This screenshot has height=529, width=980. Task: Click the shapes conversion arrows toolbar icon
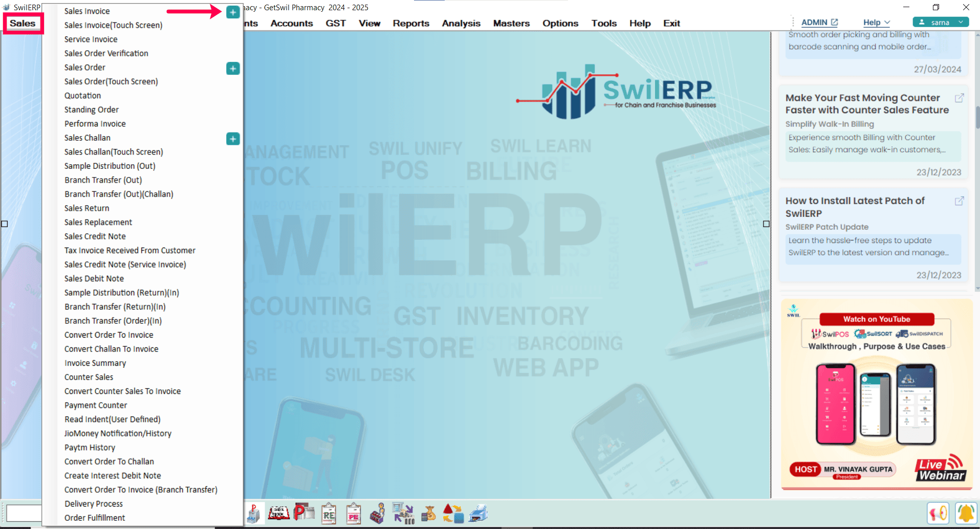pos(453,513)
